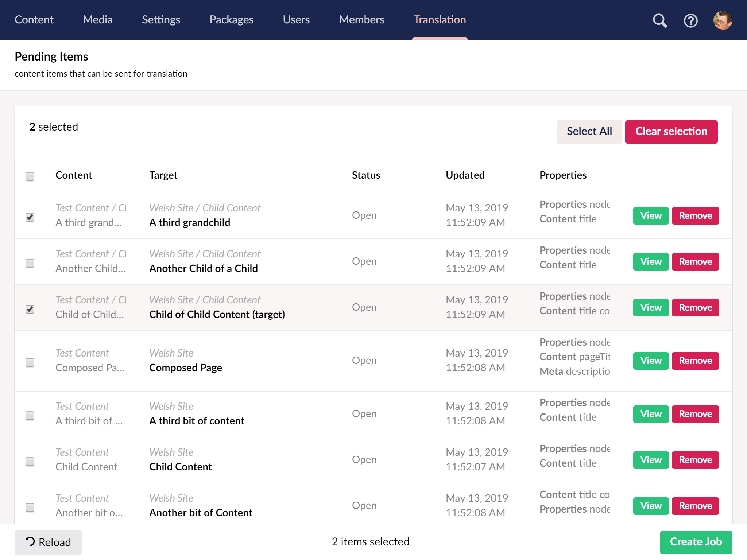
Task: Click Reload button with refresh icon
Action: [x=48, y=542]
